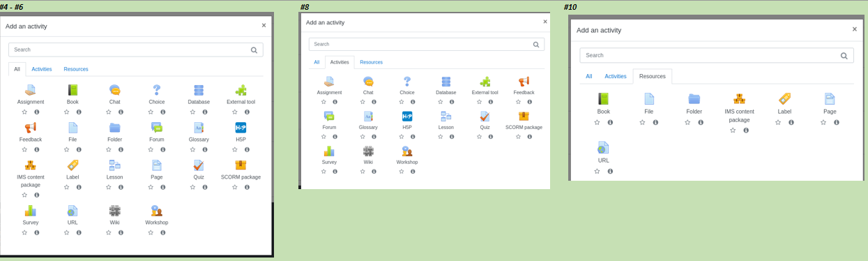Select File icon in the Resources tab dialog
The image size is (868, 261).
[x=649, y=99]
